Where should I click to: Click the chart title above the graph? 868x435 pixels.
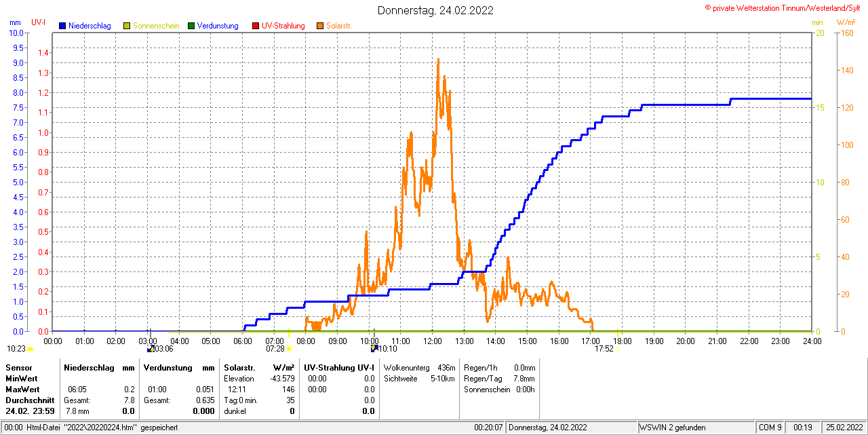tap(435, 10)
